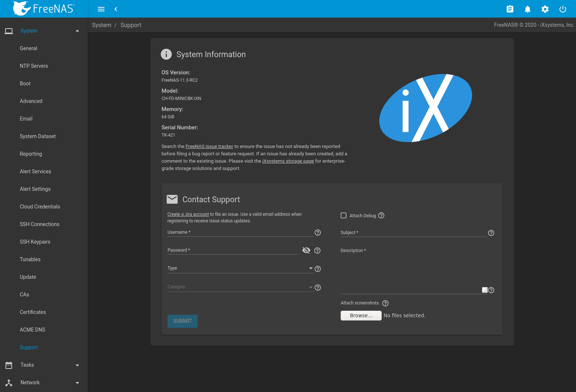Enable the Attach Debug checkbox
The height and width of the screenshot is (392, 576).
pos(344,215)
